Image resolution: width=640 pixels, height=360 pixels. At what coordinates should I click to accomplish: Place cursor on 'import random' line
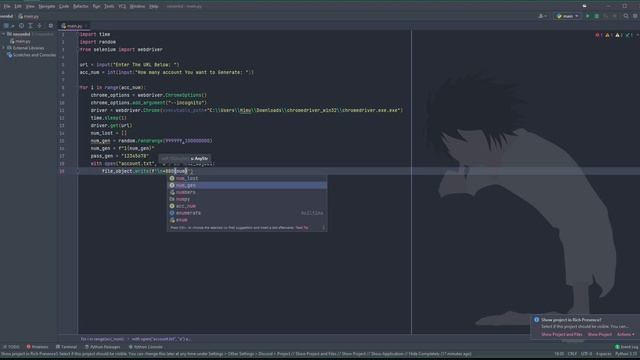[98, 42]
